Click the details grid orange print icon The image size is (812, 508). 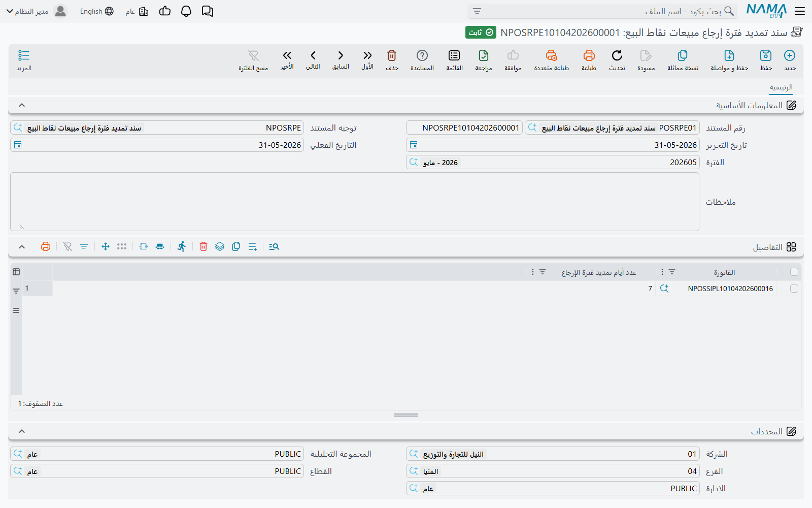click(x=46, y=246)
